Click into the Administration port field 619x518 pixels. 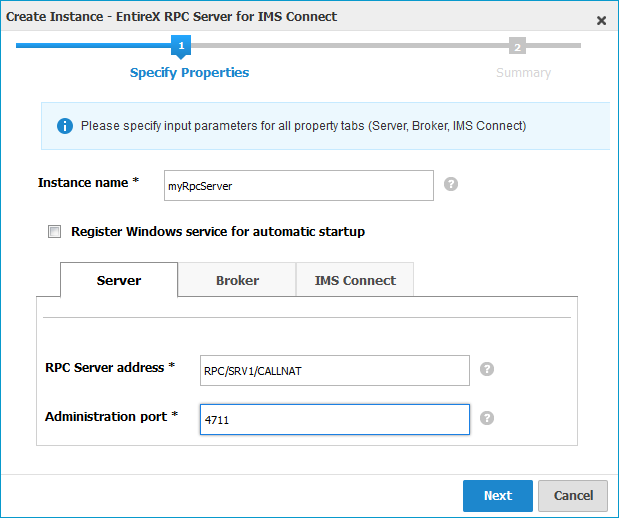pyautogui.click(x=335, y=419)
